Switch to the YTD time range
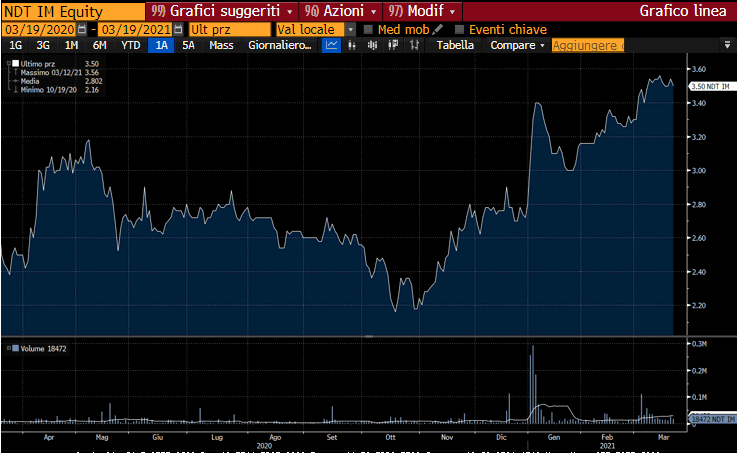The width and height of the screenshot is (739, 453). (x=130, y=46)
